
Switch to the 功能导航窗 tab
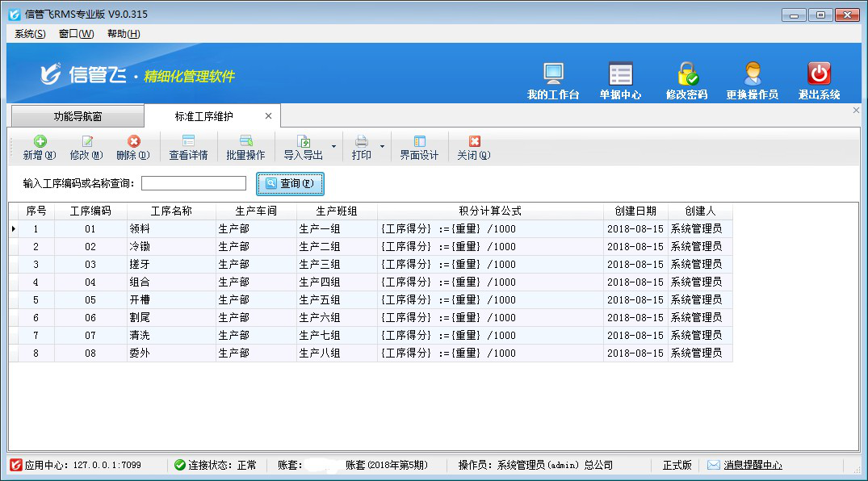click(x=78, y=116)
